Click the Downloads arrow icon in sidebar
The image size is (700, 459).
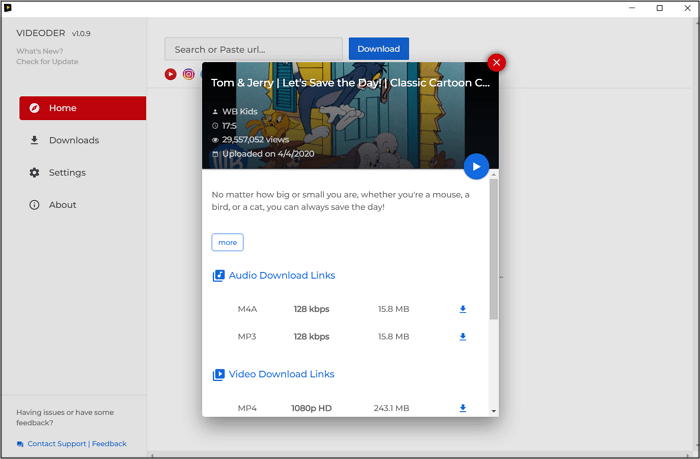[x=34, y=140]
